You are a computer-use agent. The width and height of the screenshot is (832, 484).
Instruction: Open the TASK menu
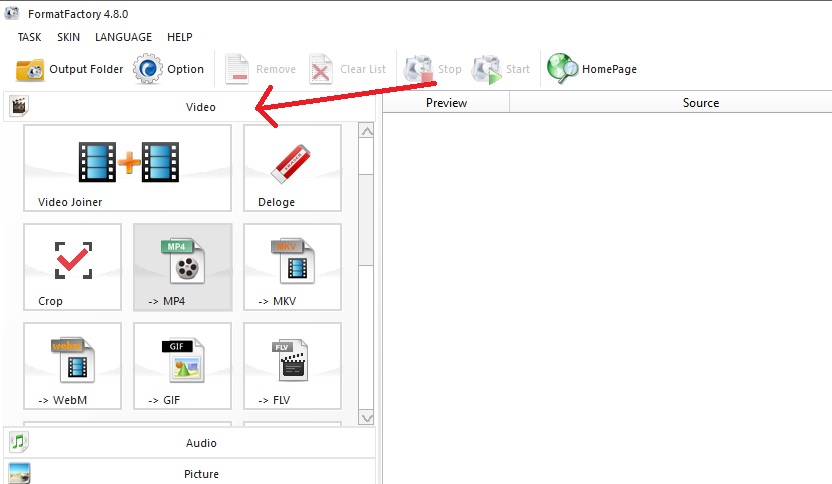(29, 37)
